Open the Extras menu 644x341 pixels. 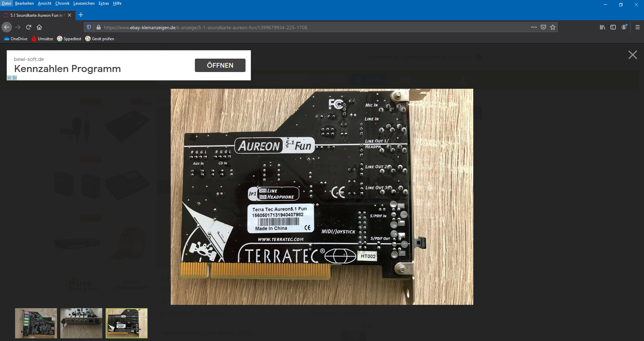(x=104, y=3)
